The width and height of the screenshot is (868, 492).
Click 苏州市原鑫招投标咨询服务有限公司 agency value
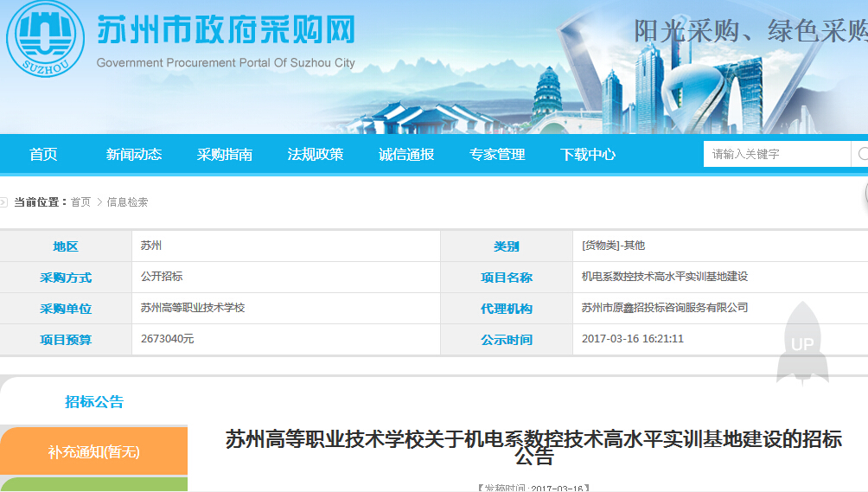coord(665,307)
